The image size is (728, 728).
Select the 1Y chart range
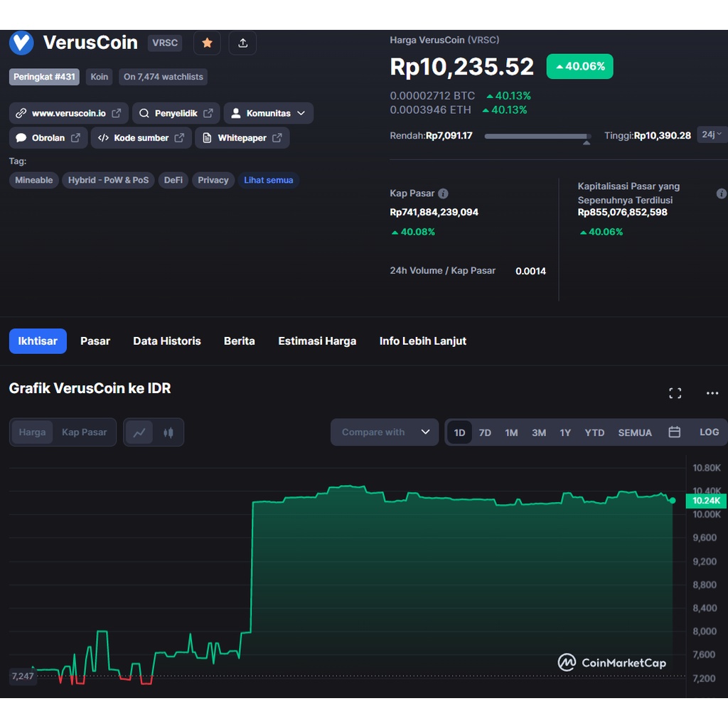pyautogui.click(x=565, y=433)
